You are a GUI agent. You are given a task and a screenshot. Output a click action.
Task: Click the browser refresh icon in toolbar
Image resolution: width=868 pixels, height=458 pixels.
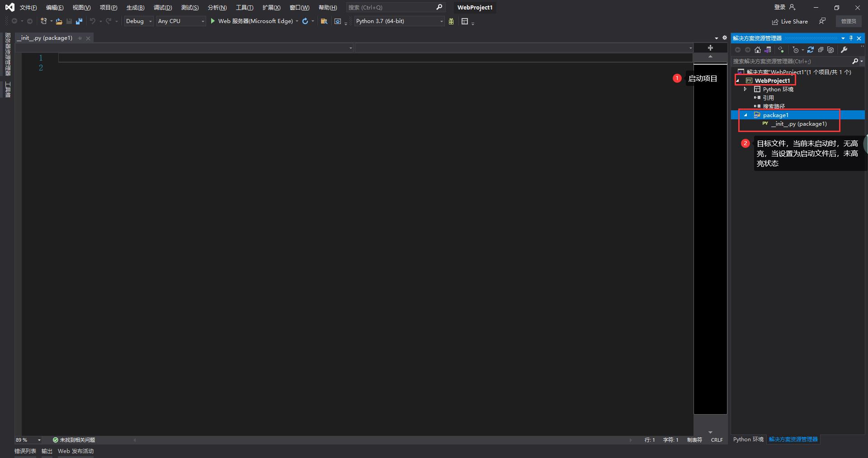[x=305, y=21]
